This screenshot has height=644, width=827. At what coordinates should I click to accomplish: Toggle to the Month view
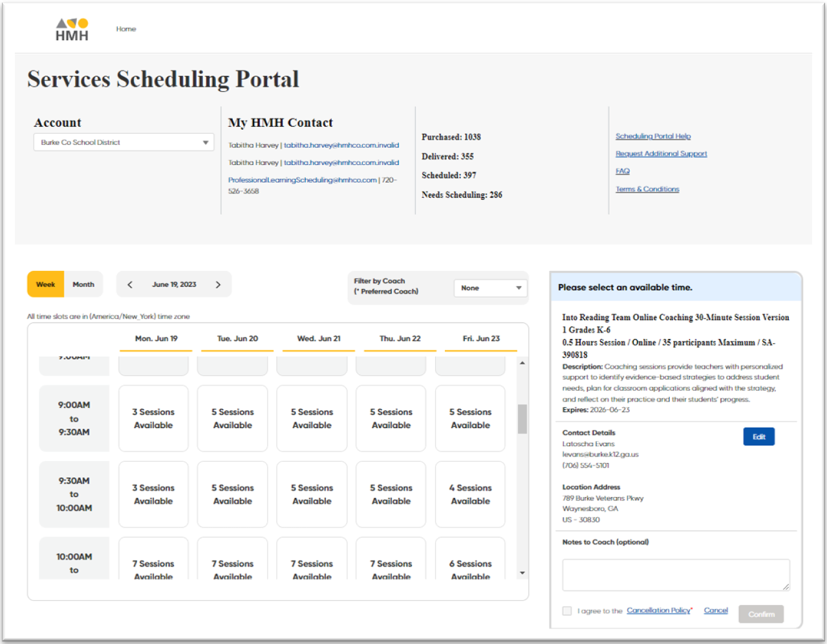[x=83, y=284]
